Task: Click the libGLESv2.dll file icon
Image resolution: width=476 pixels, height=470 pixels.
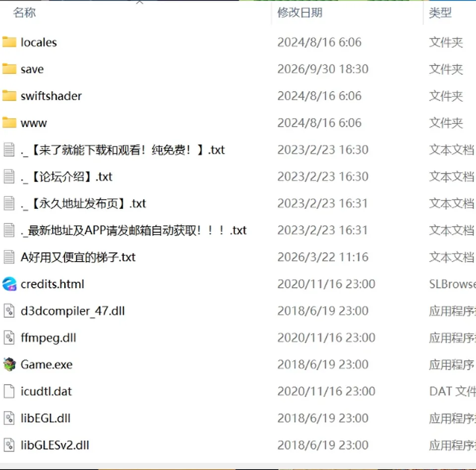Action: pyautogui.click(x=9, y=445)
